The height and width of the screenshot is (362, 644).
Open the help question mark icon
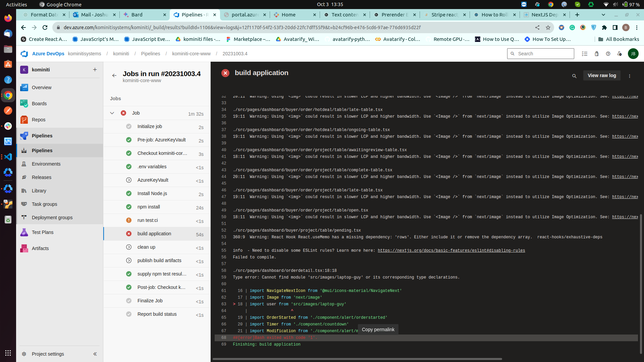[x=608, y=54]
